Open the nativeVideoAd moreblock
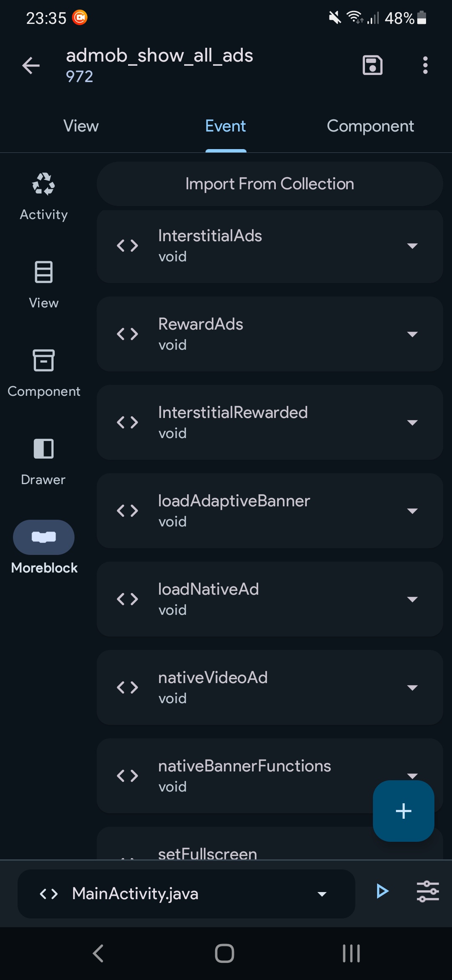 point(270,687)
